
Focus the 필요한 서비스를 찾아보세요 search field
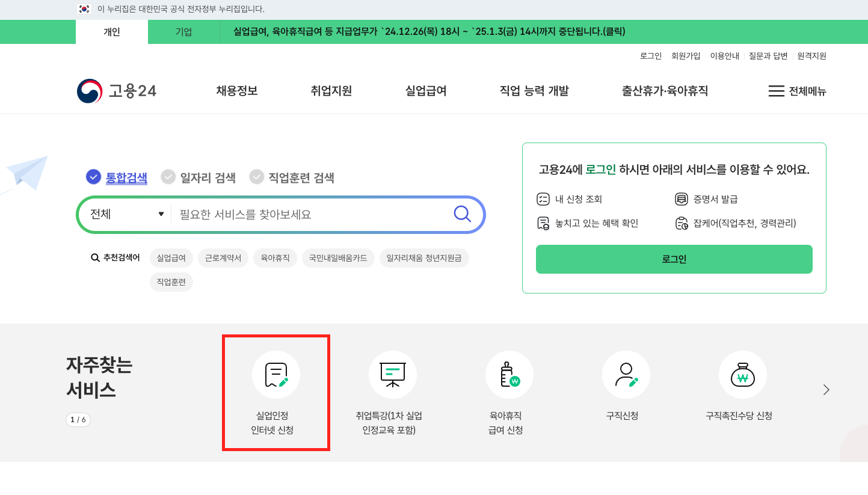click(312, 214)
